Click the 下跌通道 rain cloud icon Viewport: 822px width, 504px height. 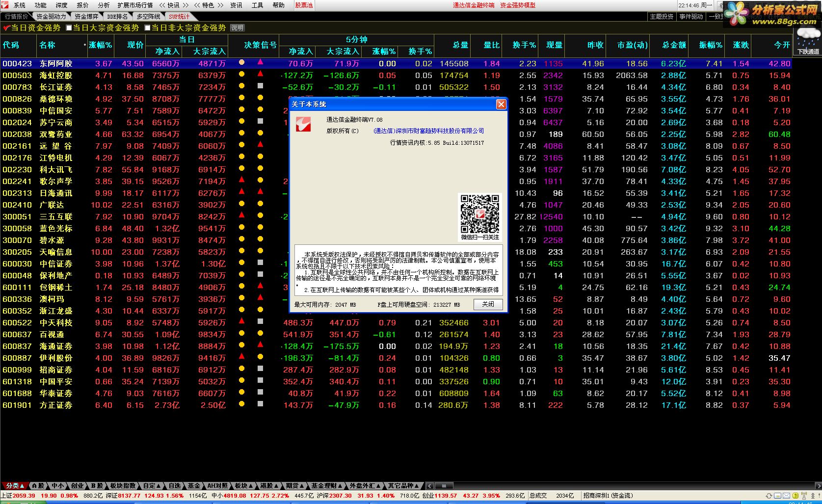[808, 40]
